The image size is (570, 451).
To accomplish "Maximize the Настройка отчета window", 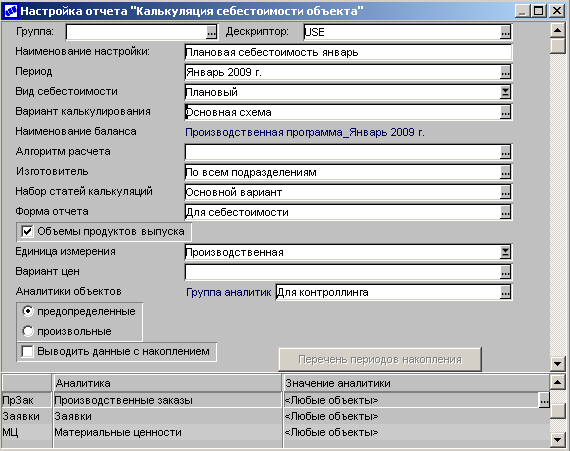I will [x=538, y=11].
